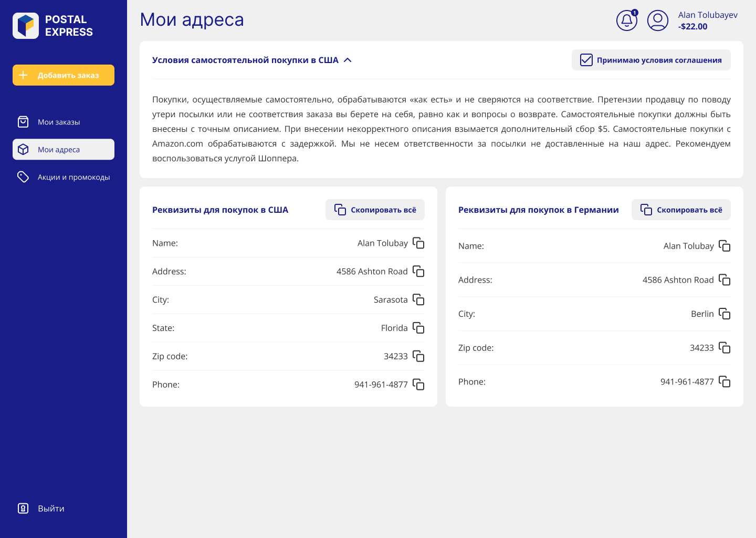Click the user profile avatar icon
The height and width of the screenshot is (538, 756).
[657, 20]
